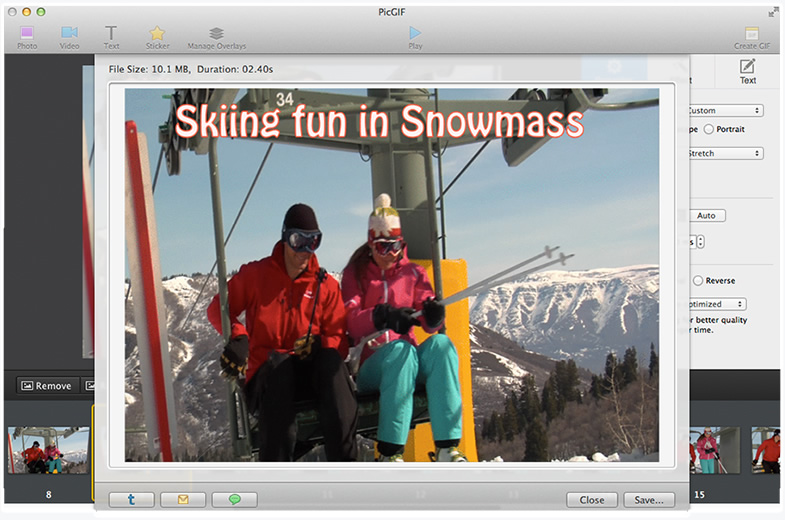Open Manage Overlays
The image size is (785, 520).
click(216, 36)
